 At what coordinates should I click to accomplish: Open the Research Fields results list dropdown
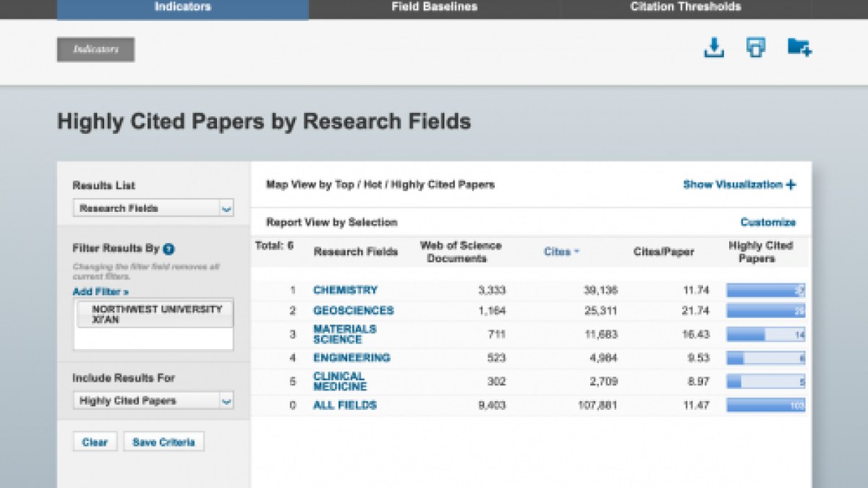pos(153,208)
